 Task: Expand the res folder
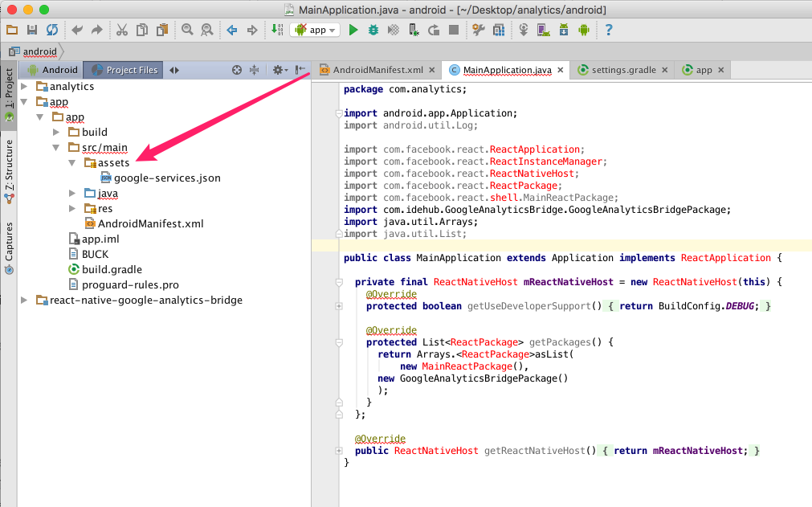point(72,208)
